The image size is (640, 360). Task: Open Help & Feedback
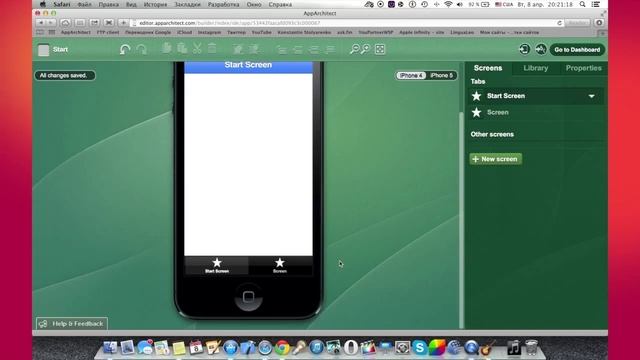pos(72,324)
